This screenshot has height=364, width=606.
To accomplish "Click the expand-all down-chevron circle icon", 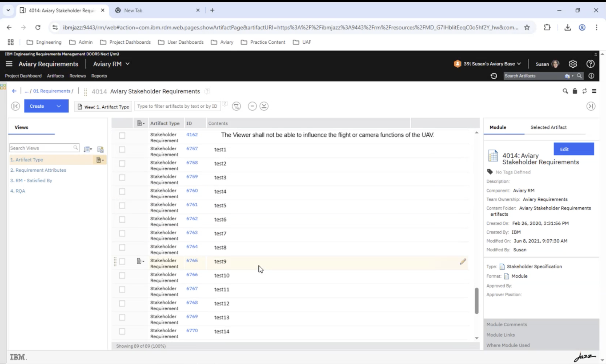I will [264, 106].
